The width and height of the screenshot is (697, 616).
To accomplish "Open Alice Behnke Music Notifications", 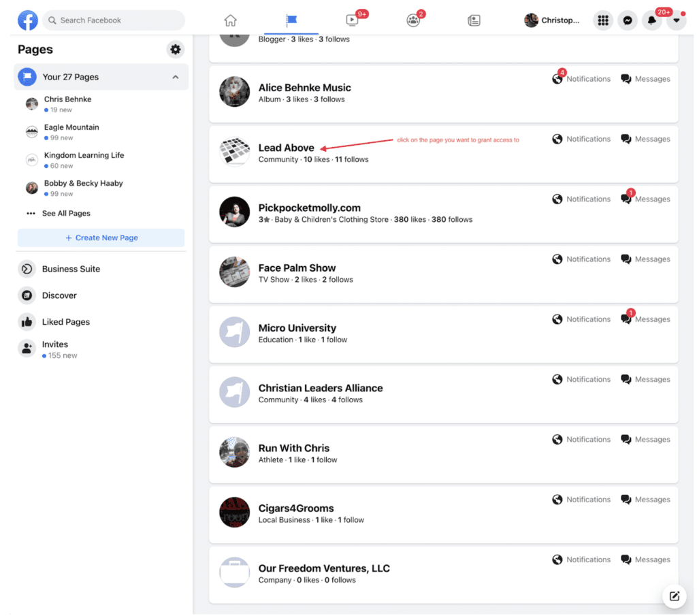I will pyautogui.click(x=581, y=79).
